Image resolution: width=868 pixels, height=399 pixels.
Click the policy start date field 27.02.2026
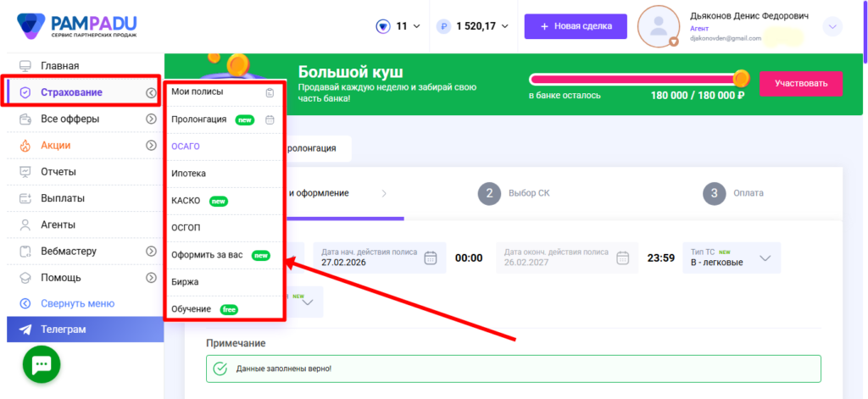[380, 258]
